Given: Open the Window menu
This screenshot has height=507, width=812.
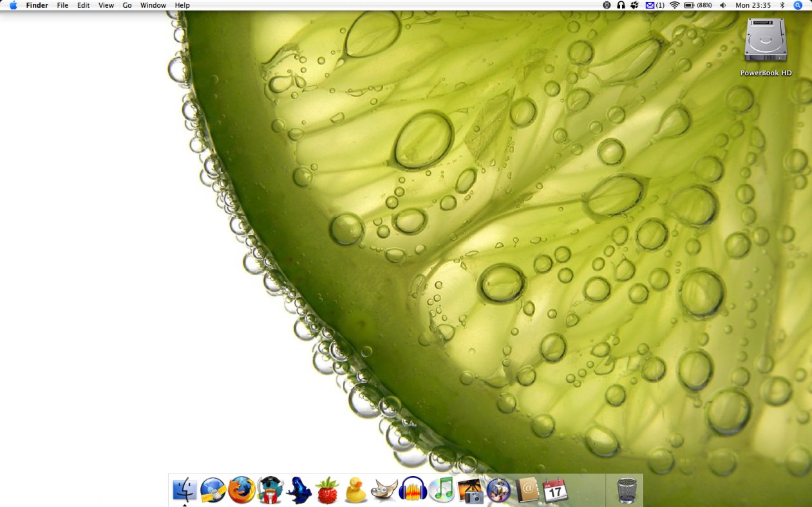Looking at the screenshot, I should click(153, 5).
